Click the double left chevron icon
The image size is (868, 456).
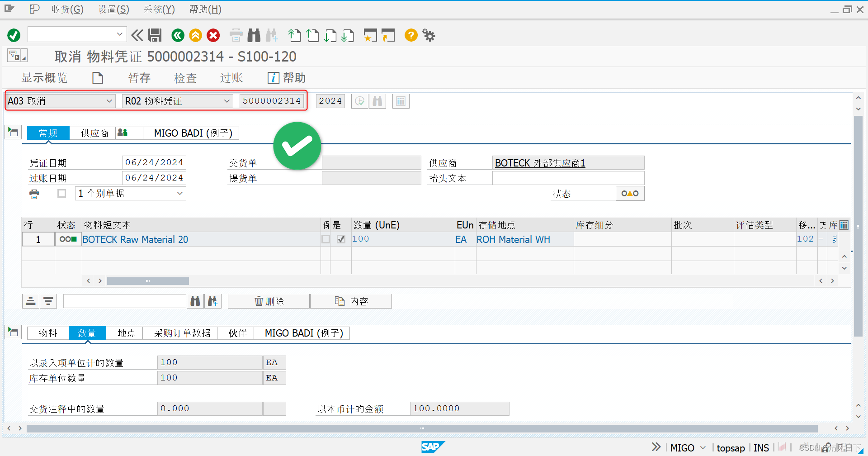137,35
